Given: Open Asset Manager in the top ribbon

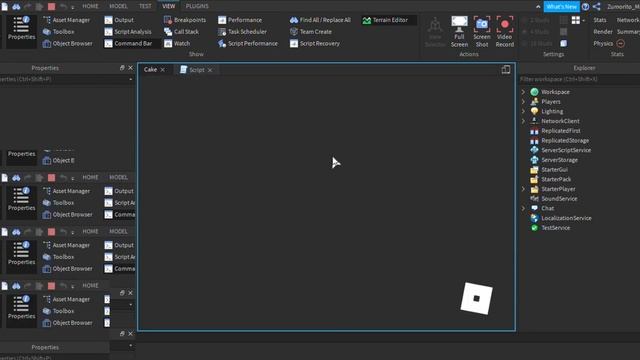Looking at the screenshot, I should 67,20.
